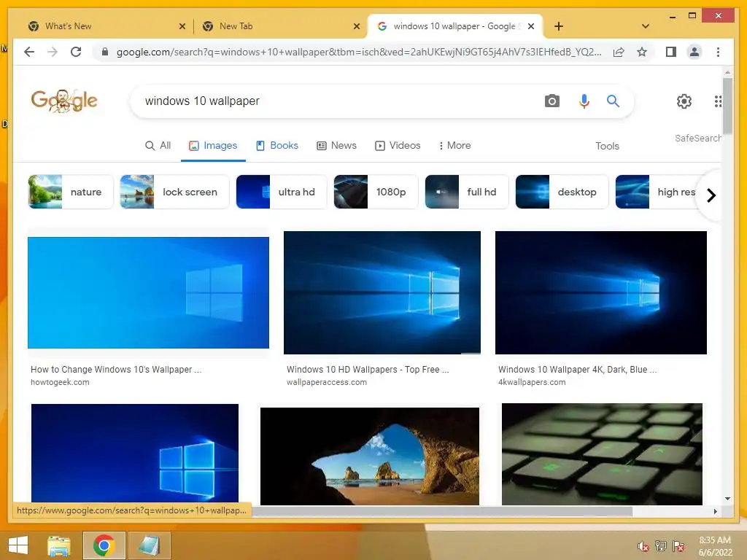Go back to previous page
The height and width of the screenshot is (560, 747).
pos(29,52)
